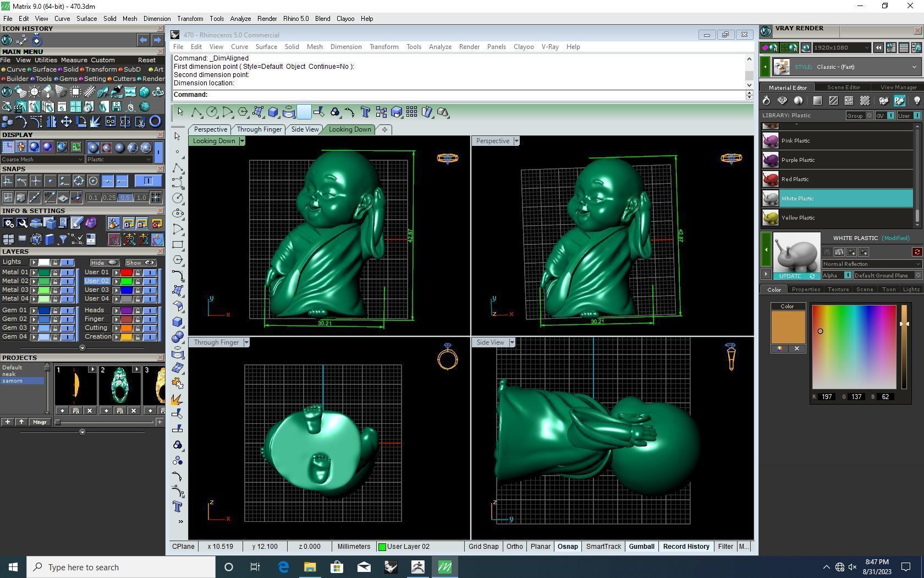Select the circle tool in Rhino toolbar
The width and height of the screenshot is (924, 578).
click(x=211, y=112)
